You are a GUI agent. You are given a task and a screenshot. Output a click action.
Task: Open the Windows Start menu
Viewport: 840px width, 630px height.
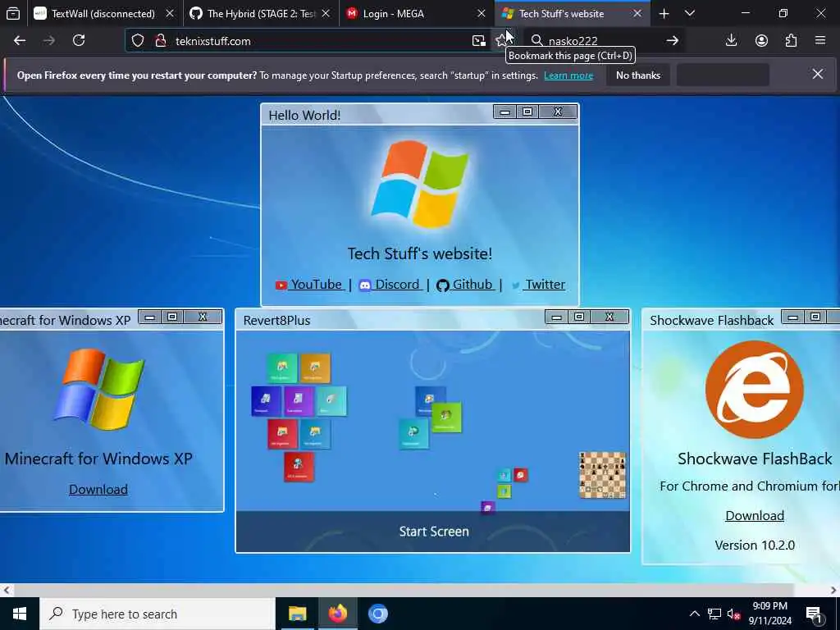20,614
